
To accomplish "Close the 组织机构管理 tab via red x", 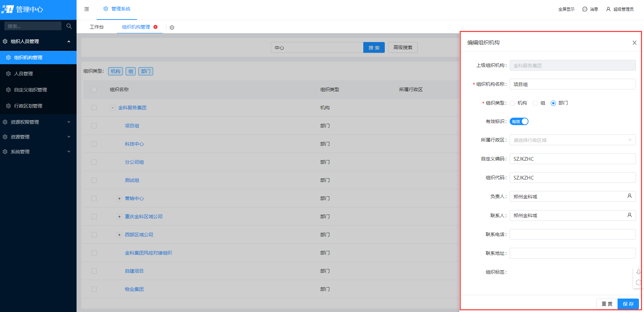I will pyautogui.click(x=155, y=27).
